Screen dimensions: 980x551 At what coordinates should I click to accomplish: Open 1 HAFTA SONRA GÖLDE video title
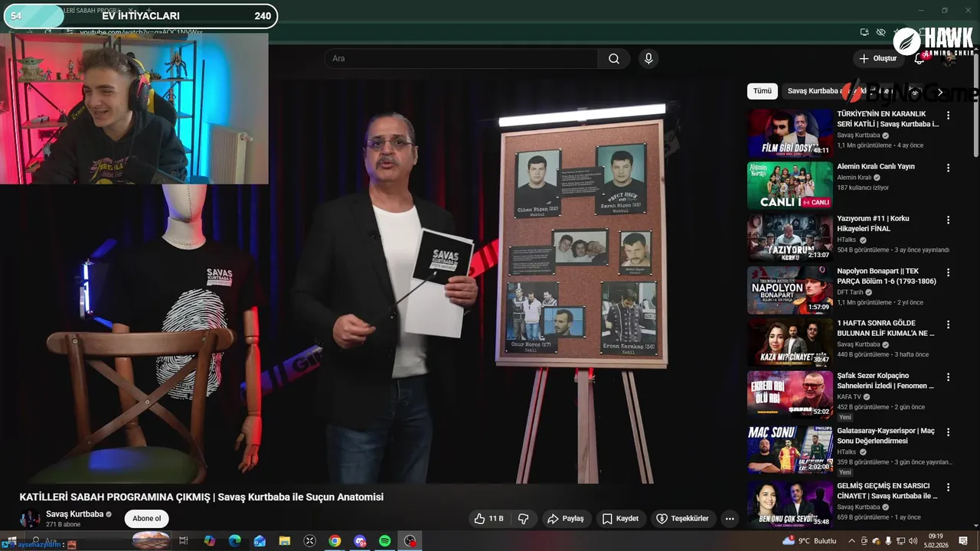(886, 328)
